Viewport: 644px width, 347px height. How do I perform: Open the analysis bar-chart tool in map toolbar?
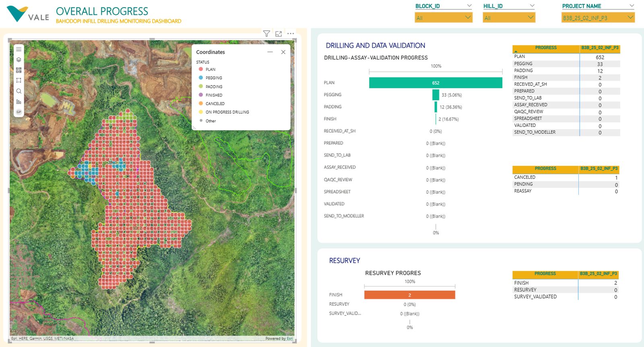(x=19, y=102)
